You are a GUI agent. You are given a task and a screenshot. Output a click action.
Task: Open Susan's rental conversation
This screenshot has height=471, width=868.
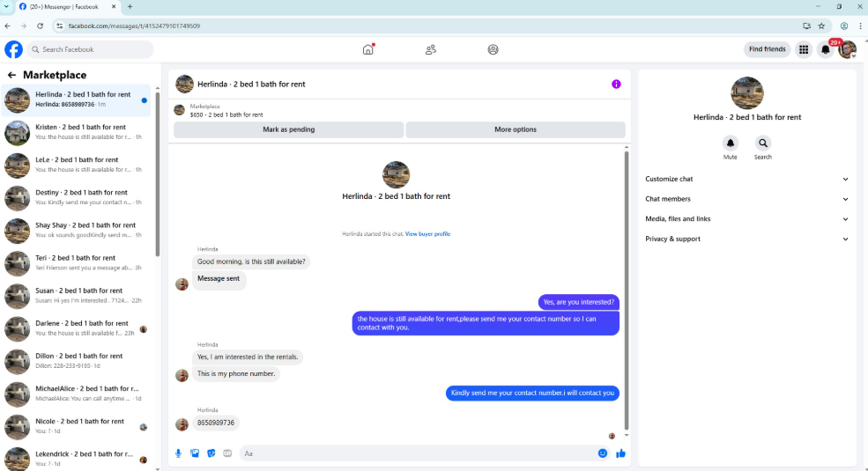[x=76, y=295]
